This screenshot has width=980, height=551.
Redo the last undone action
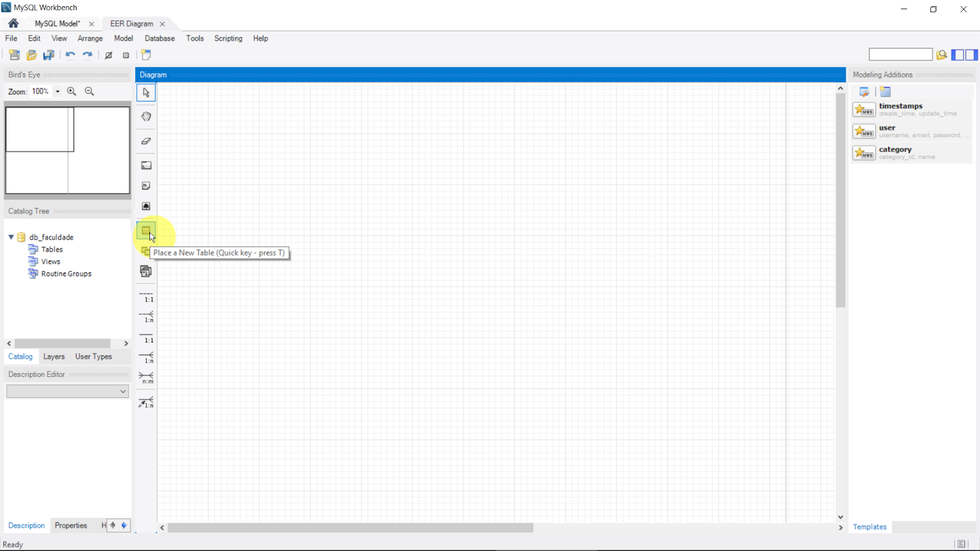coord(88,54)
